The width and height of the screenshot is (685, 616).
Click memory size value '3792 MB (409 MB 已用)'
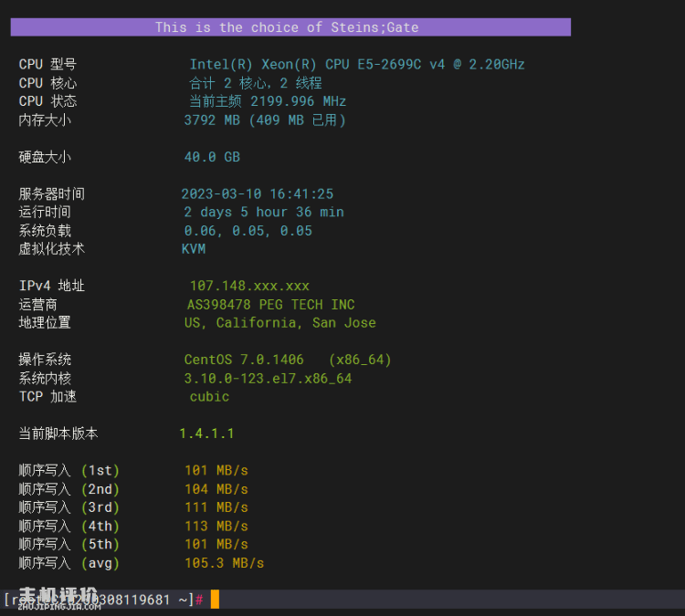point(265,120)
